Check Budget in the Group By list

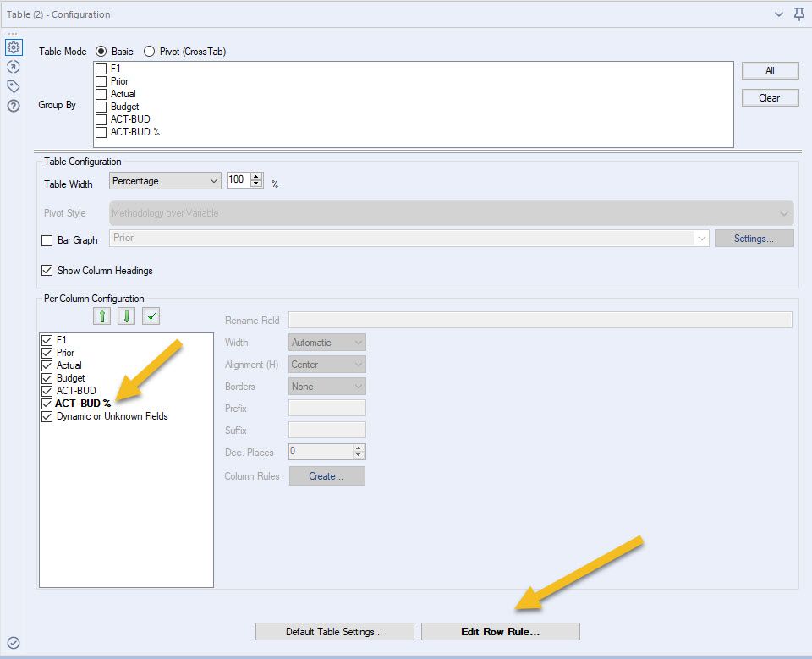tap(101, 107)
